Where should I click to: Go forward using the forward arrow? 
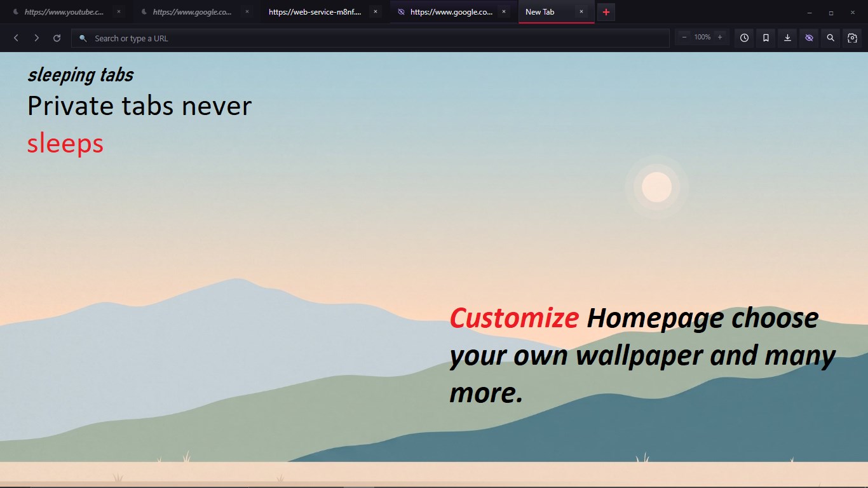(x=37, y=38)
